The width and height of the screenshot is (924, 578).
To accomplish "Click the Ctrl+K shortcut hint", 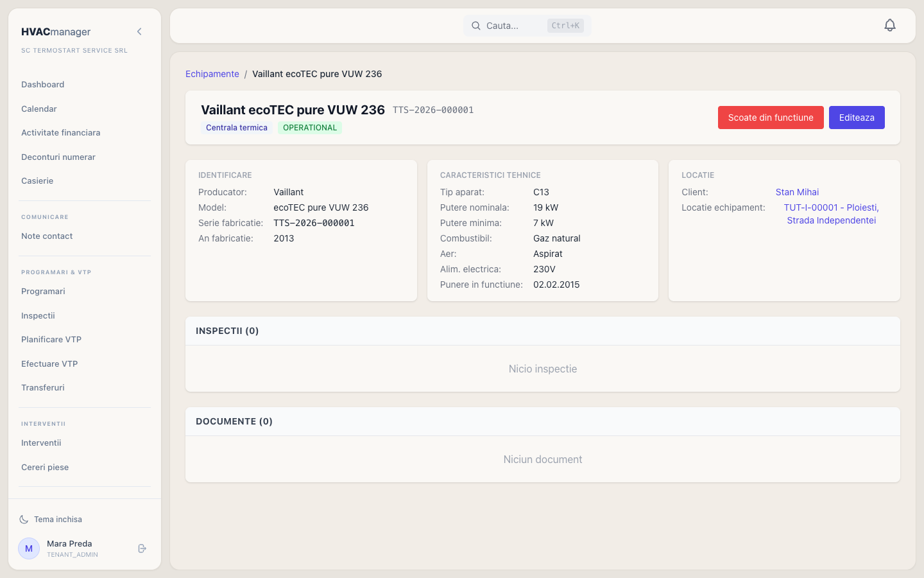I will point(565,26).
